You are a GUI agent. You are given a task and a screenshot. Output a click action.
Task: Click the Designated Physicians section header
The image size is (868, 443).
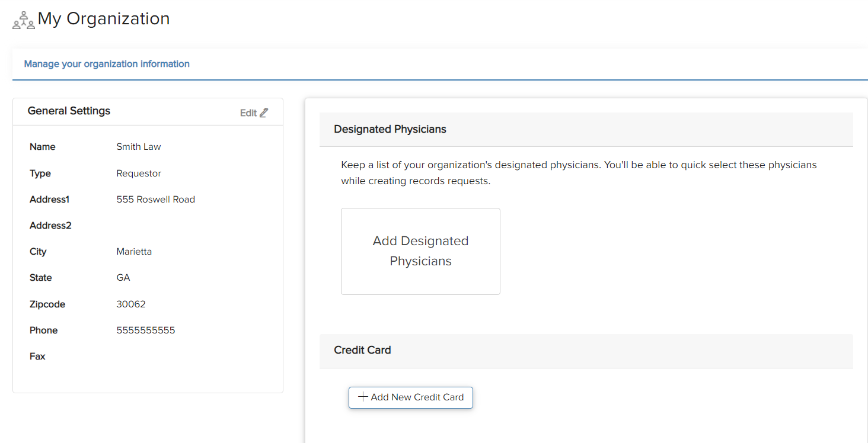(x=390, y=129)
